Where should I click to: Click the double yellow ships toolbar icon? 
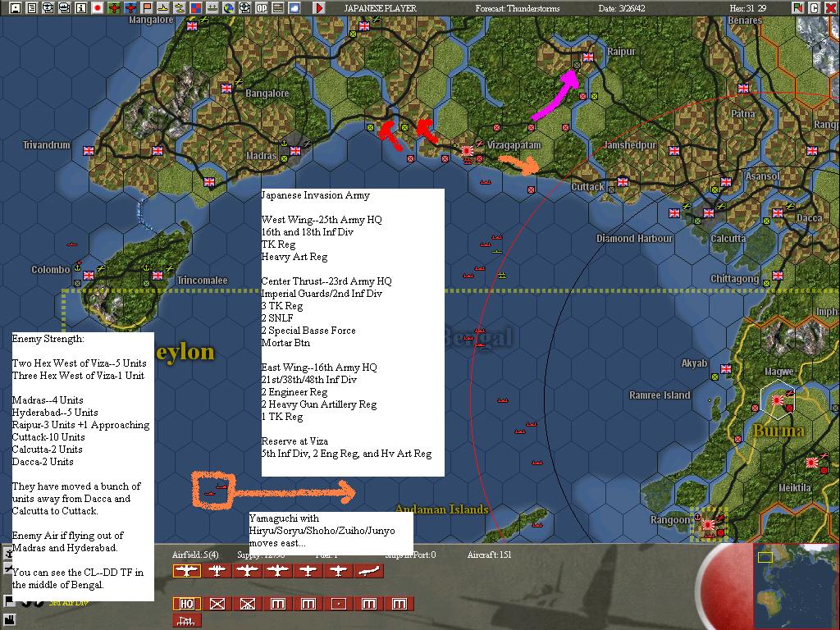click(180, 8)
